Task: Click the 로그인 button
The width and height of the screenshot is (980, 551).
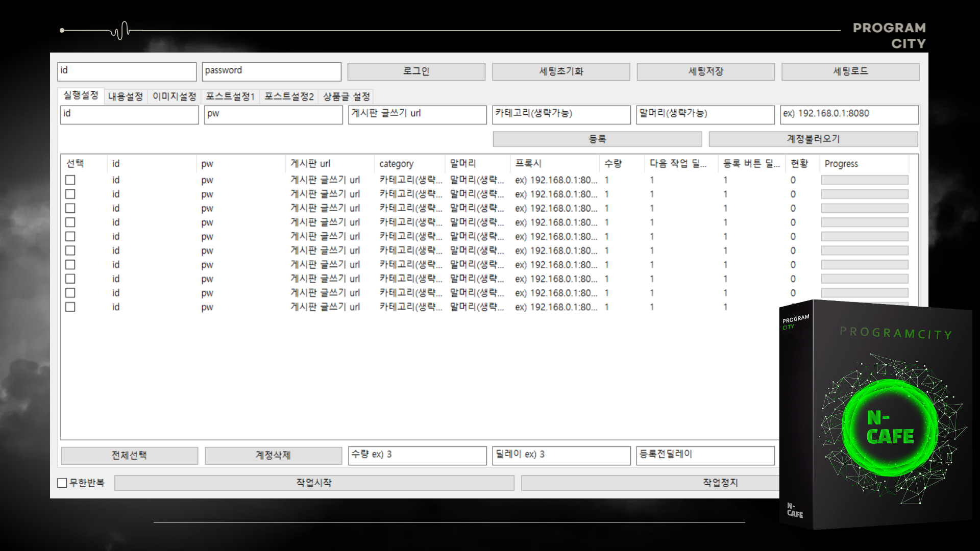Action: click(416, 71)
